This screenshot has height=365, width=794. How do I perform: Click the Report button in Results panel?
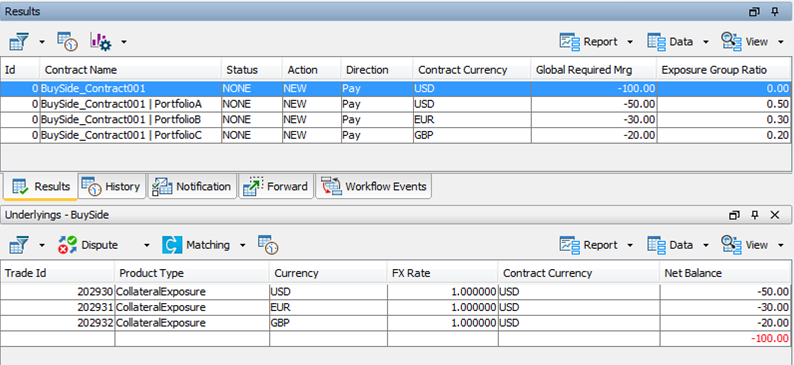click(x=588, y=42)
